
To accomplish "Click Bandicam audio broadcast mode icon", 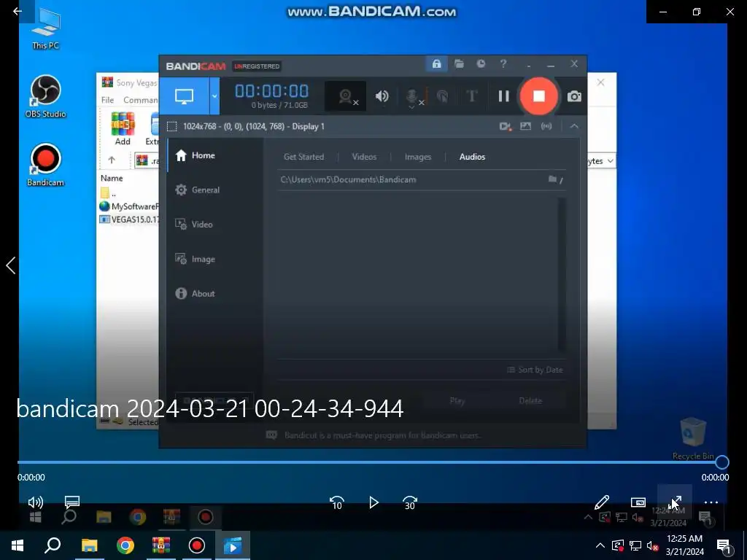I will pyautogui.click(x=546, y=126).
